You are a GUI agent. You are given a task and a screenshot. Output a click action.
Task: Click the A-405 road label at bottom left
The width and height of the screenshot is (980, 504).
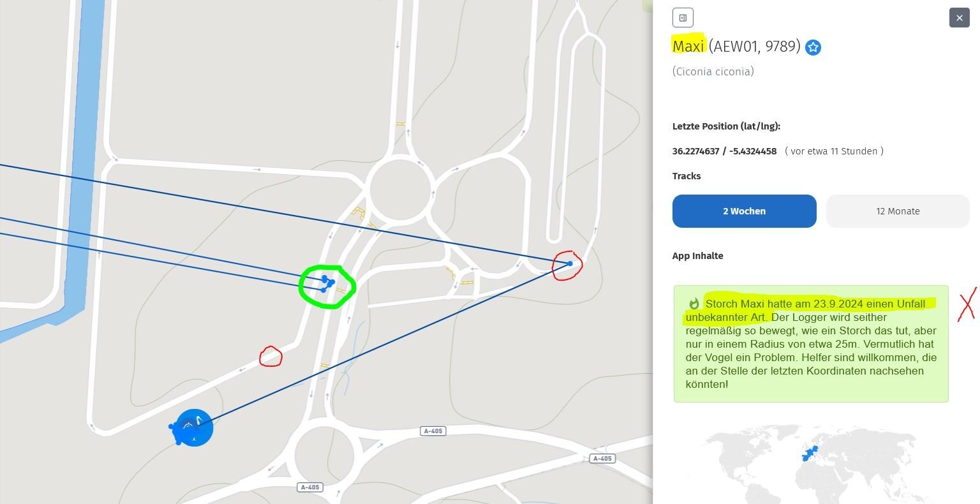[x=309, y=487]
